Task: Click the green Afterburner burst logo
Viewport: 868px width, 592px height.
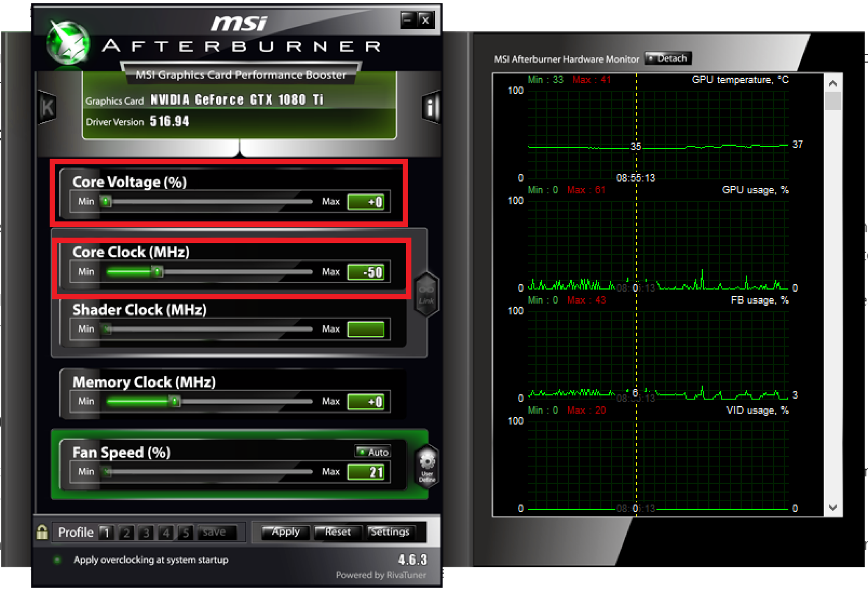Action: (x=68, y=42)
